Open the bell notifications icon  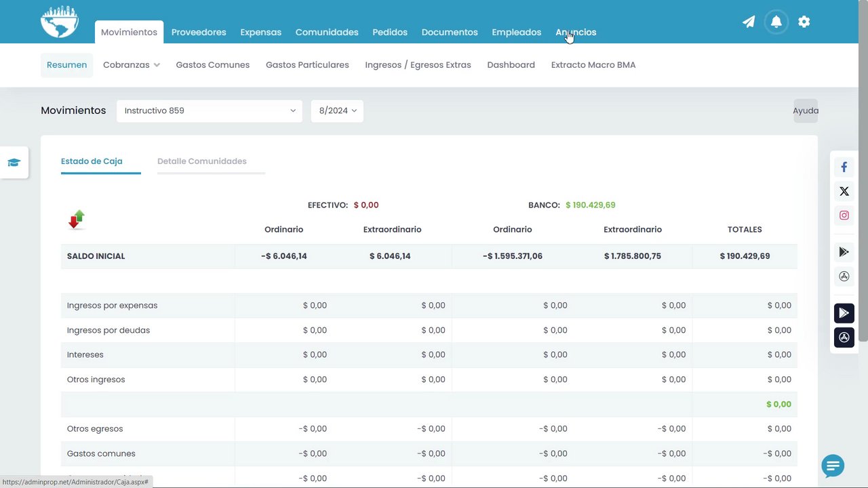tap(776, 22)
